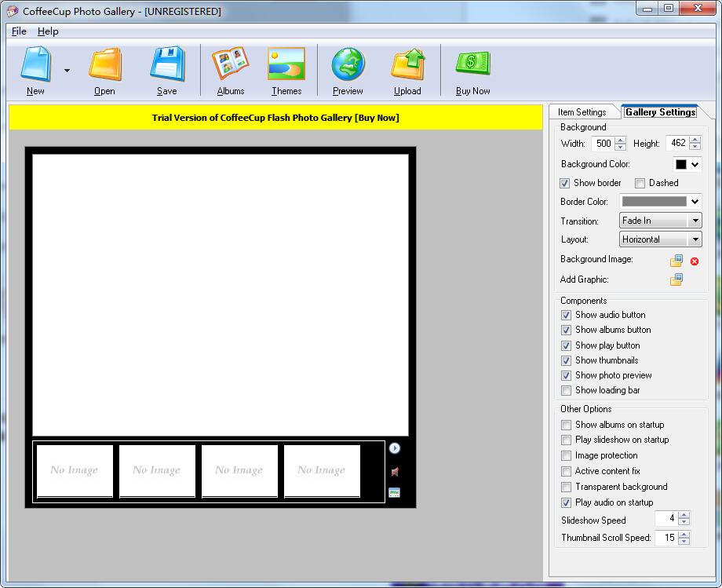Decrease Slideshow Speed value
Screen dimensions: 722x588
(x=684, y=522)
